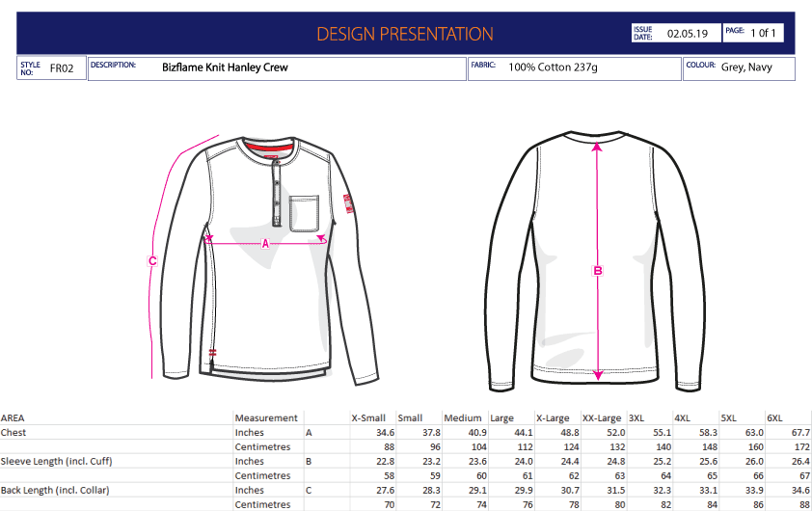Screen dimensions: 812x511
Task: Click the 6XL size header
Action: tap(774, 417)
